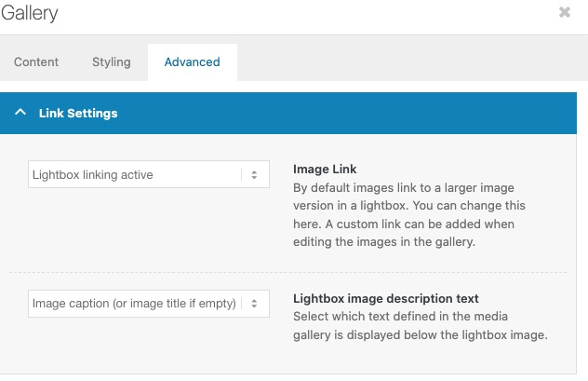Select the Advanced tab

click(x=193, y=61)
